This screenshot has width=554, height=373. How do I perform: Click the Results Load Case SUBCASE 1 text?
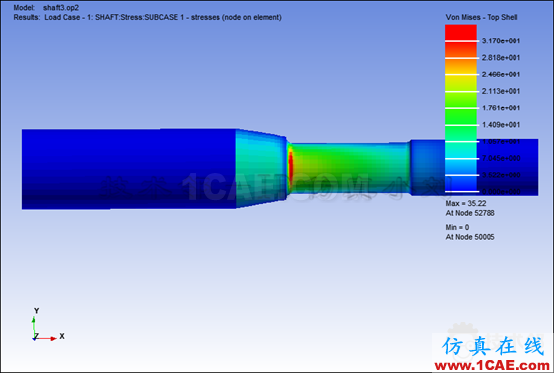pyautogui.click(x=147, y=17)
